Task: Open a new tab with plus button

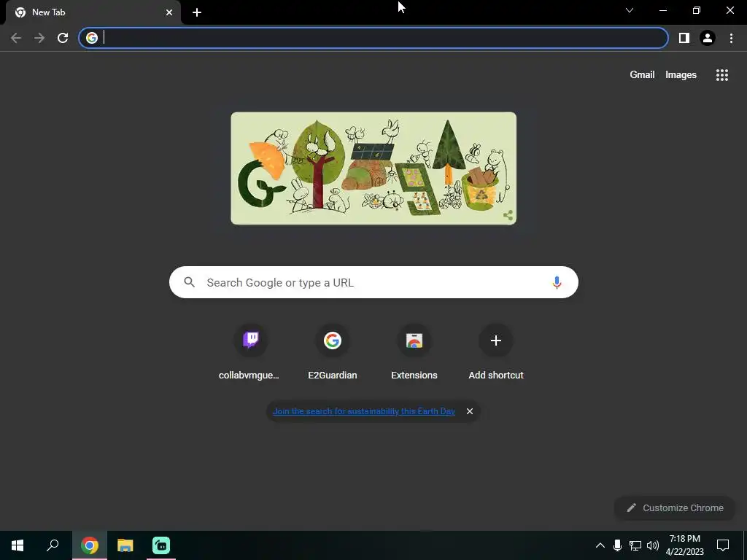Action: click(x=197, y=12)
